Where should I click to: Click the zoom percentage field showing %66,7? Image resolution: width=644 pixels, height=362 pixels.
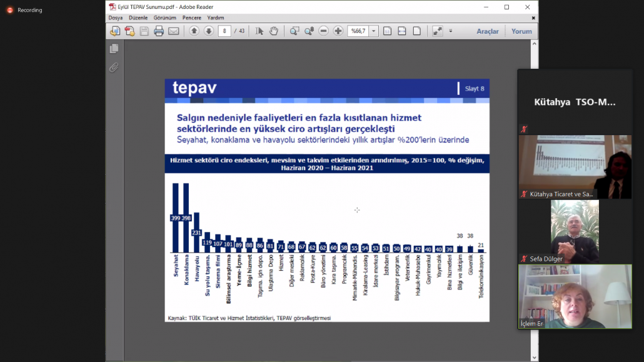[x=358, y=31]
